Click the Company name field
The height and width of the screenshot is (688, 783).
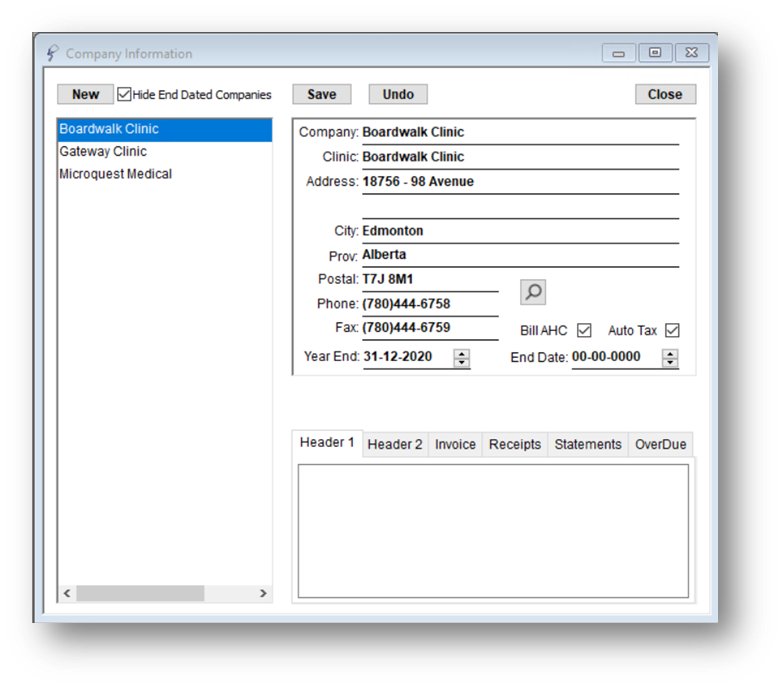(520, 132)
